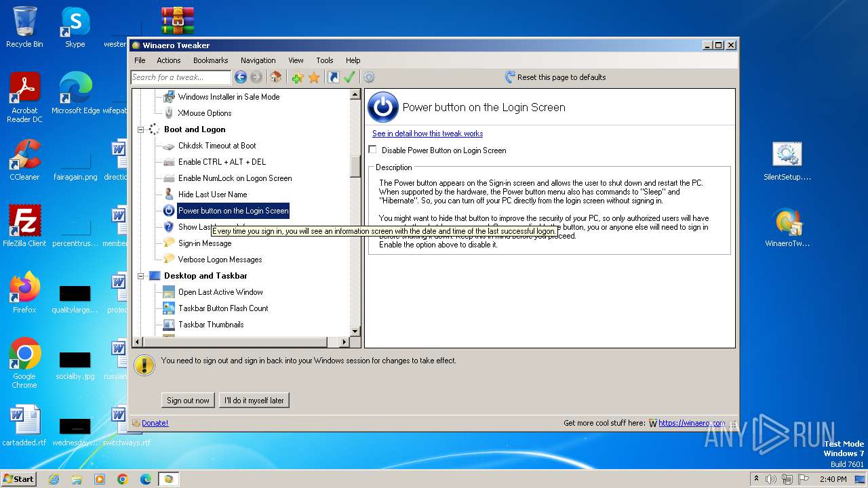
Task: Bookmark this tweak with star-plus icon
Action: coord(297,77)
